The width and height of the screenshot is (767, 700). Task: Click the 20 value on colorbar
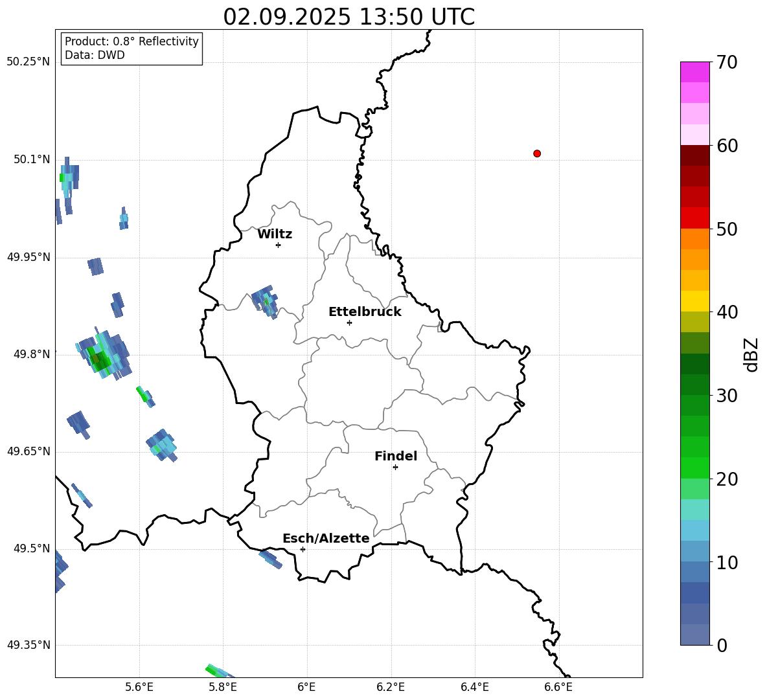[727, 479]
